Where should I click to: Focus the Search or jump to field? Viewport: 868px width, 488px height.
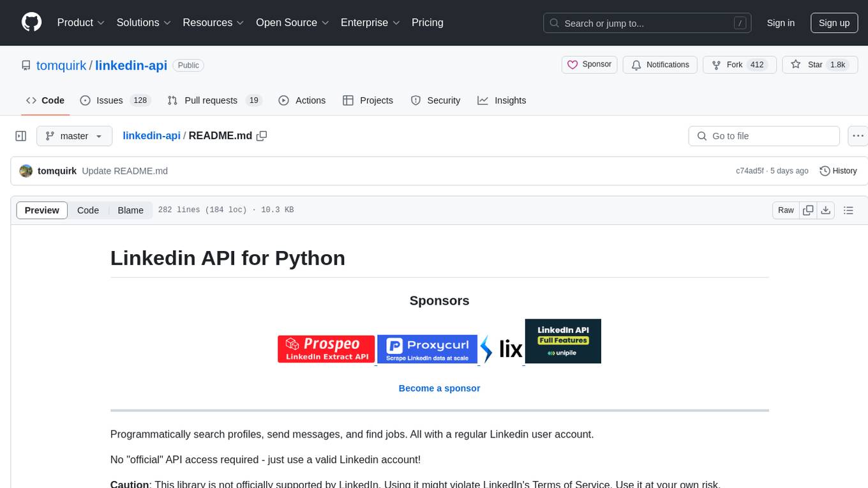(646, 23)
